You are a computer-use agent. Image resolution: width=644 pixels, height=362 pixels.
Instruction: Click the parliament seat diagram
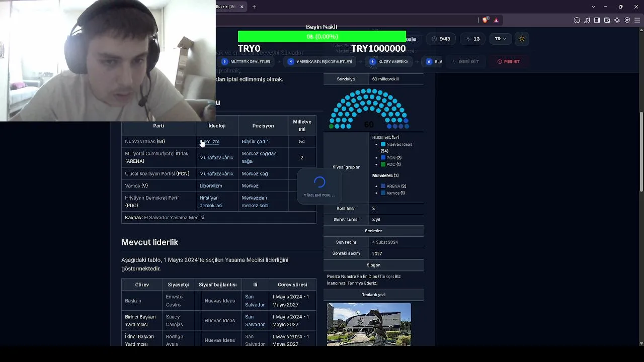point(369,109)
